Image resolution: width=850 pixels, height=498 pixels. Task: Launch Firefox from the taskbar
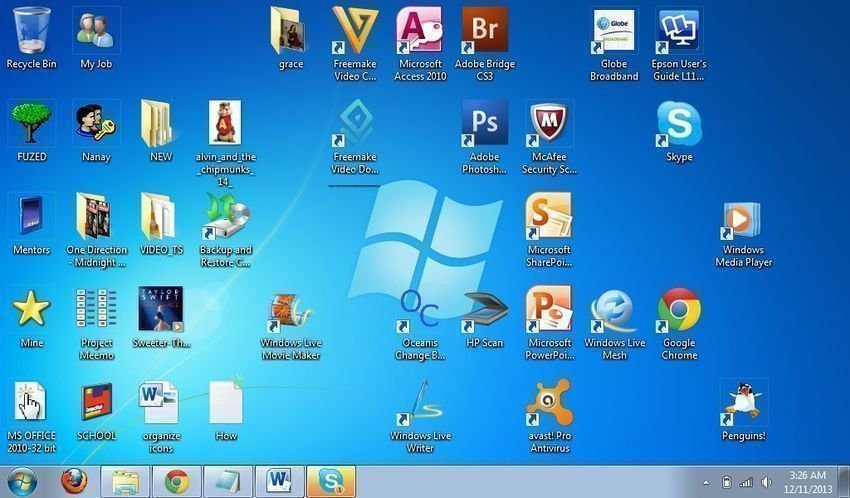[74, 482]
